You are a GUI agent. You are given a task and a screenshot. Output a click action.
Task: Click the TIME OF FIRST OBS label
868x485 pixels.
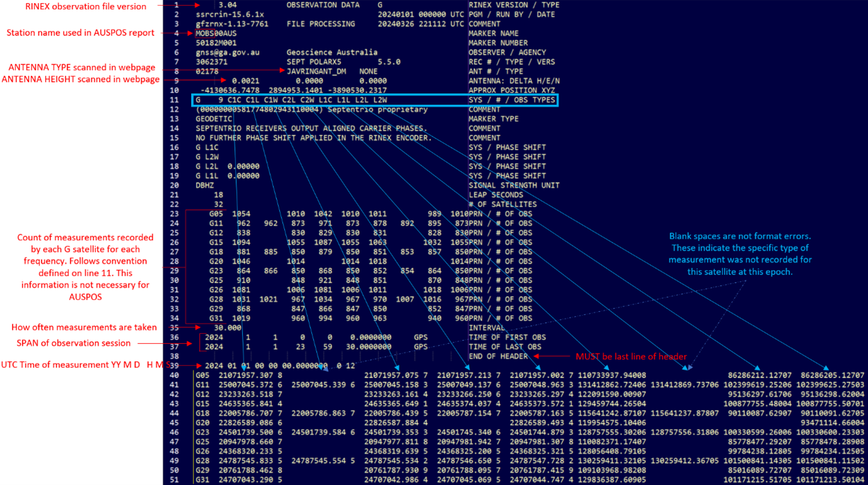(x=507, y=337)
